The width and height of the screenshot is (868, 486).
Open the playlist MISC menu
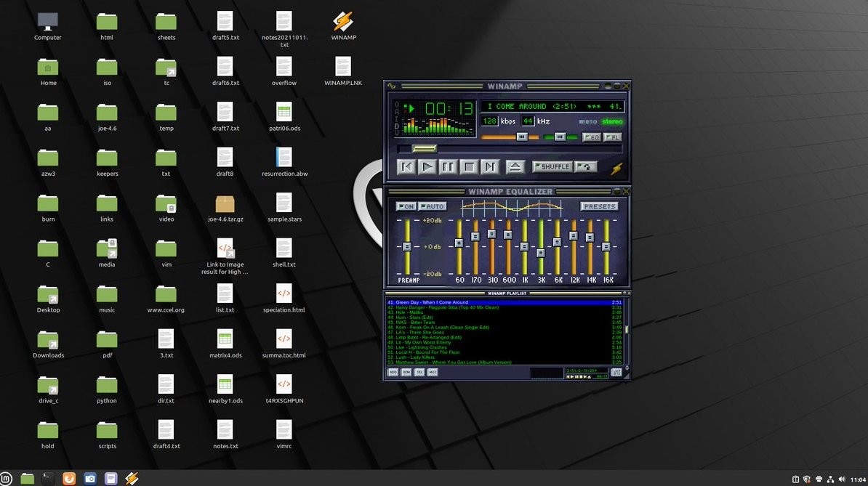tap(433, 372)
